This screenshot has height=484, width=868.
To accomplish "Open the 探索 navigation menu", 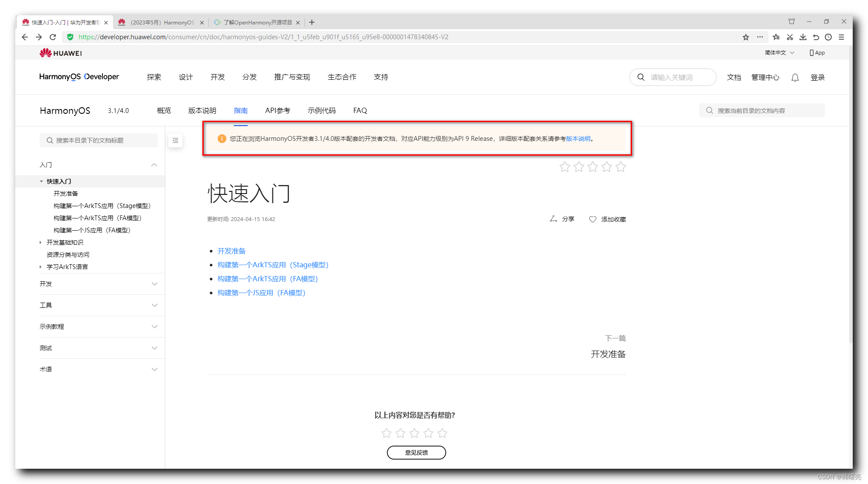I will pyautogui.click(x=154, y=77).
